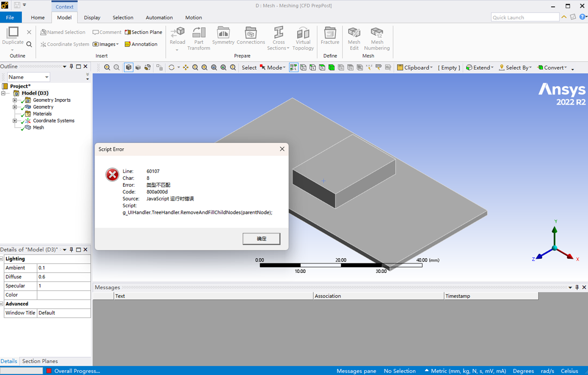
Task: Pin the Outline panel
Action: coord(71,66)
